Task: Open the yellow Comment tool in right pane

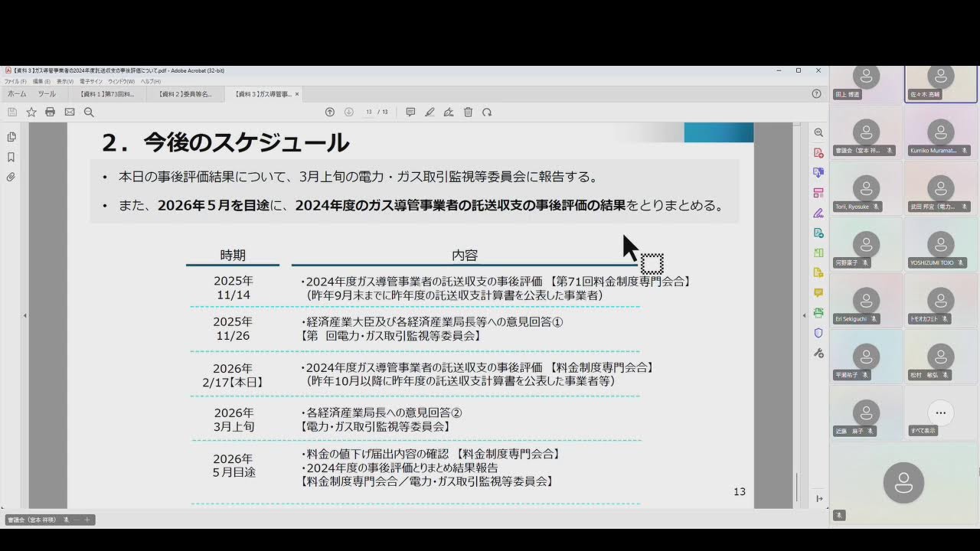Action: tap(818, 292)
